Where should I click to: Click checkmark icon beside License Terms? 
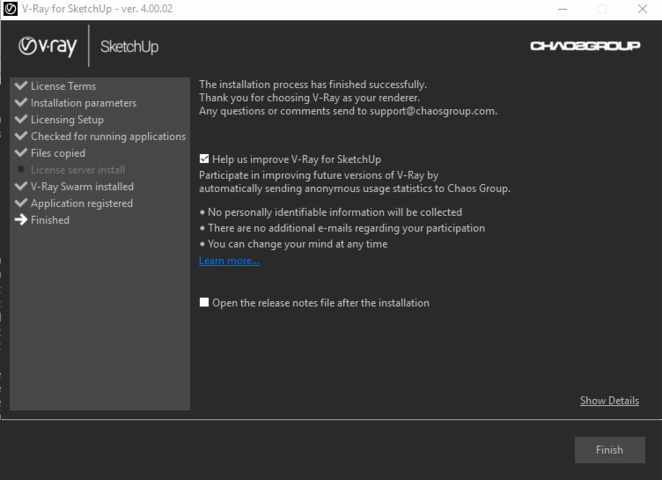(21, 85)
